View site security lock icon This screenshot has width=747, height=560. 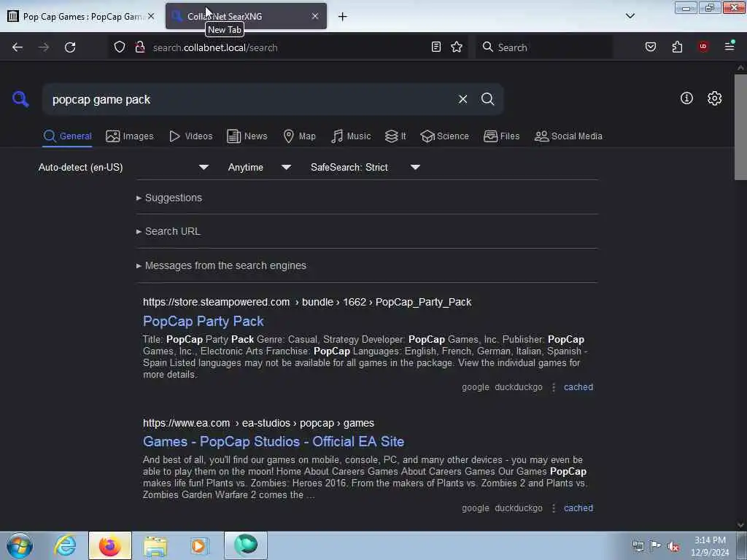pos(139,47)
